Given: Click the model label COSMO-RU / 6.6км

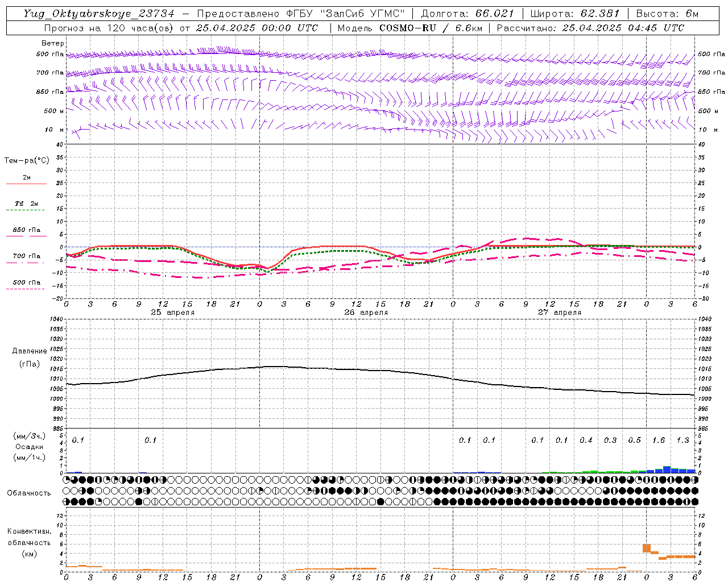Looking at the screenshot, I should coord(430,28).
